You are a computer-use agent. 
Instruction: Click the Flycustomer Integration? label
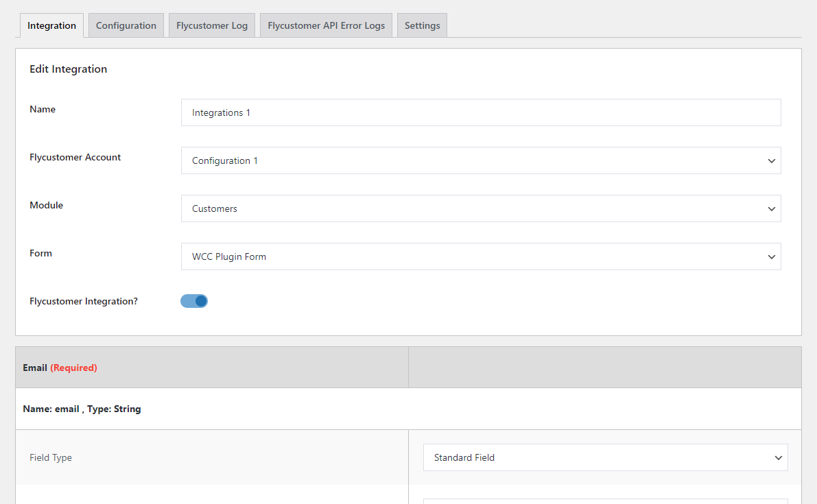pos(84,301)
